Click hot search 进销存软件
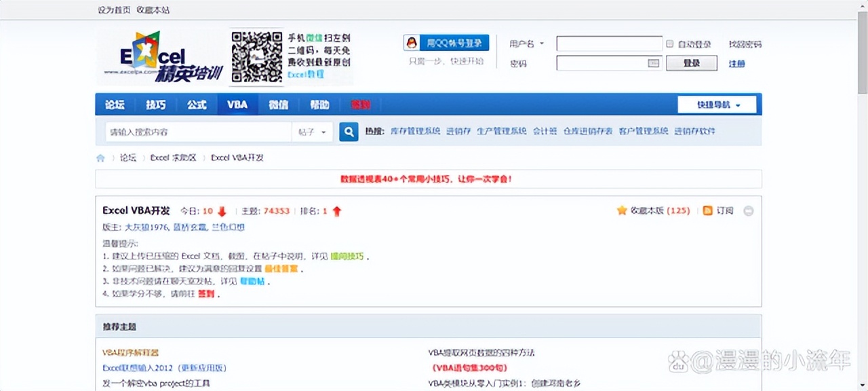The width and height of the screenshot is (868, 391). [695, 131]
